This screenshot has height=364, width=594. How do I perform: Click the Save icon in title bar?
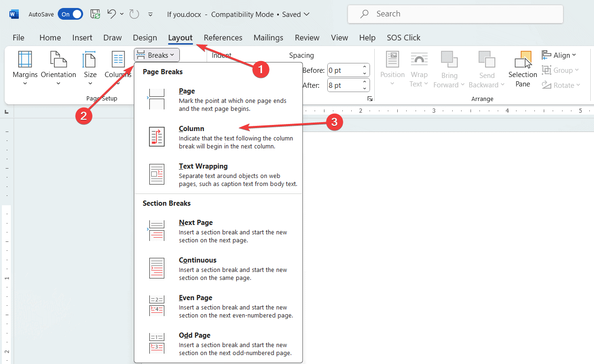[x=95, y=14]
